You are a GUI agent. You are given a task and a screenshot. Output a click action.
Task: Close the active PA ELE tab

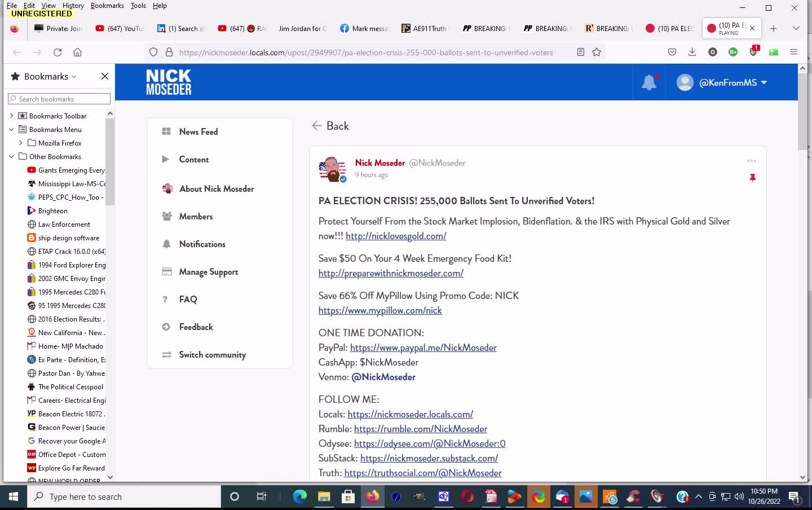pyautogui.click(x=752, y=28)
